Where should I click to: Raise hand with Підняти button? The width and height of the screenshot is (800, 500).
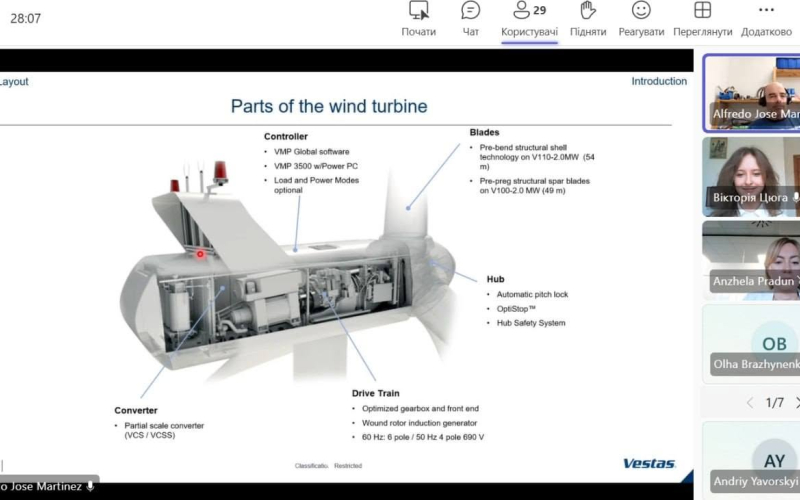tap(588, 19)
